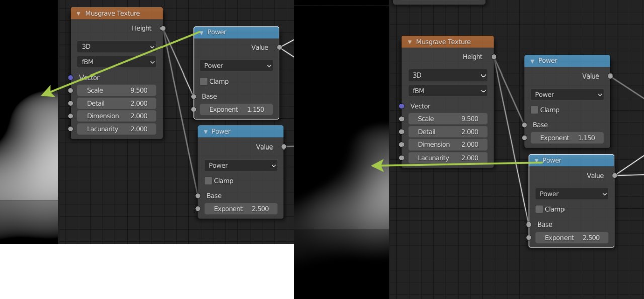Click Base socket of Exponent 2.500 node, left screenshot
Screen dimensions: 644x299
(198, 196)
